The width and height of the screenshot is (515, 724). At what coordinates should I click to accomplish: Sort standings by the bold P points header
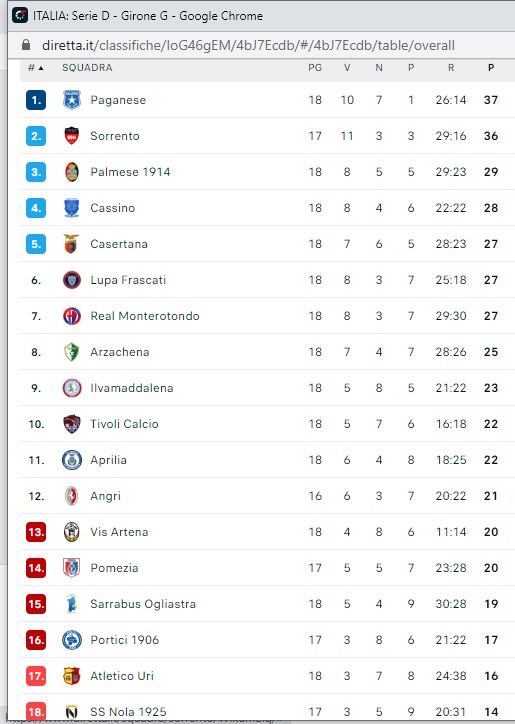491,68
